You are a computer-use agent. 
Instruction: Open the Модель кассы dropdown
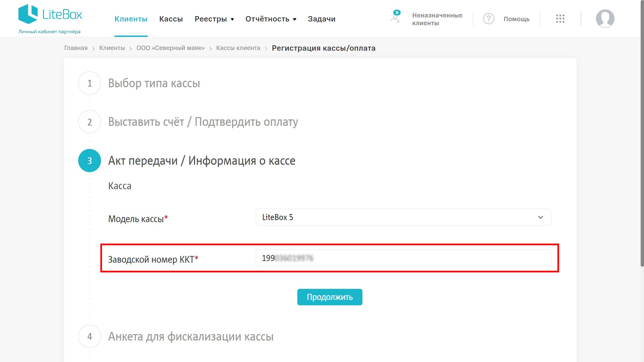403,217
